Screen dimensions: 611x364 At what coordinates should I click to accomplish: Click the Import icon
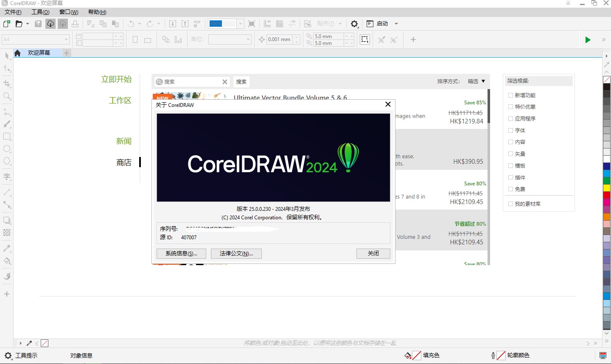coord(173,24)
